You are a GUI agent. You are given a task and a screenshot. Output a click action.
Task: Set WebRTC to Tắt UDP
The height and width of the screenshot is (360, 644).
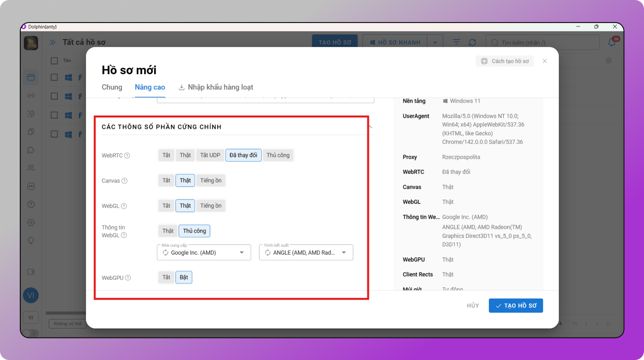pyautogui.click(x=210, y=155)
